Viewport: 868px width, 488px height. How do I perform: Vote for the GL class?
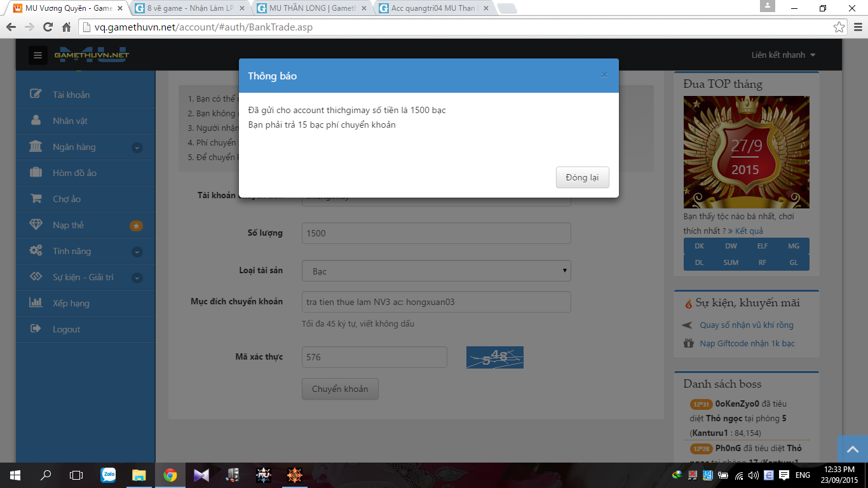point(794,262)
